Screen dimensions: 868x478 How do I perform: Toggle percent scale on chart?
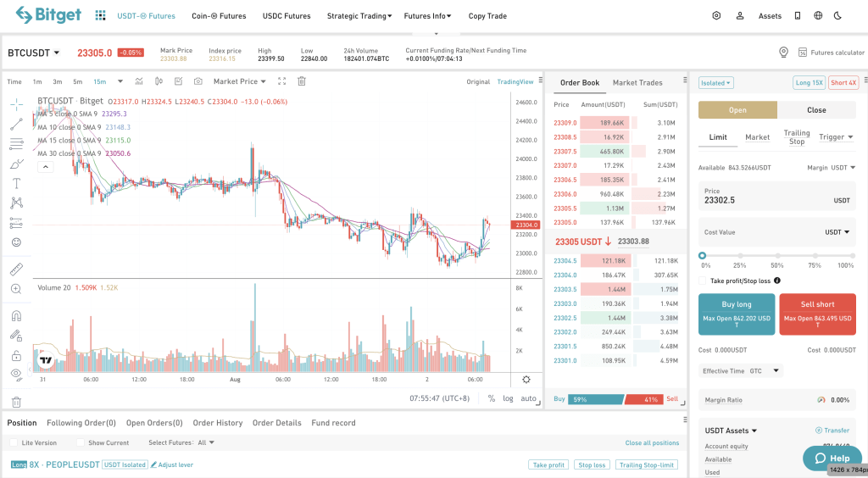(491, 398)
